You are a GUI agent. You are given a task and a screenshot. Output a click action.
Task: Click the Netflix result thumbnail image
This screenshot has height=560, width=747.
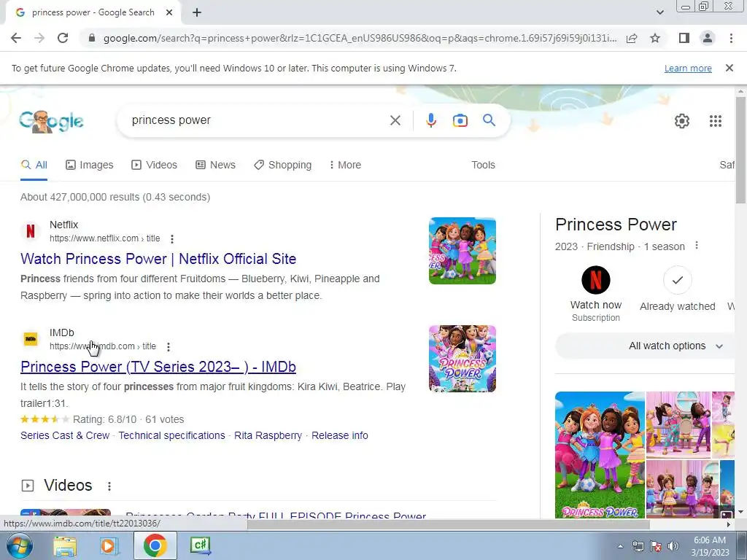pyautogui.click(x=462, y=251)
